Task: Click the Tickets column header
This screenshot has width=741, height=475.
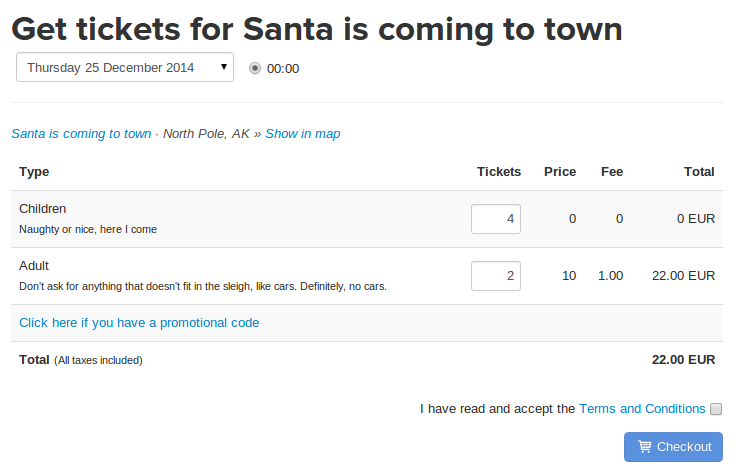Action: [x=499, y=172]
